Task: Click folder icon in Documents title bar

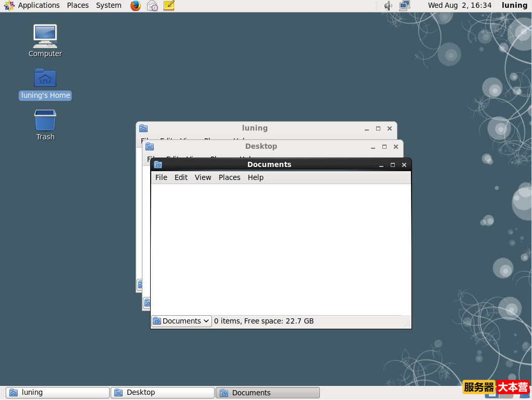Action: click(x=158, y=165)
